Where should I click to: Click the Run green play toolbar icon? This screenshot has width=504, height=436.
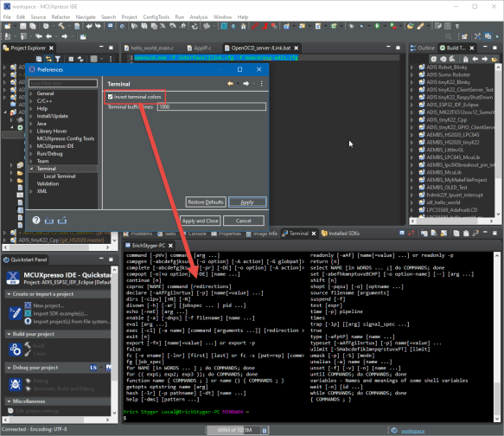377,26
